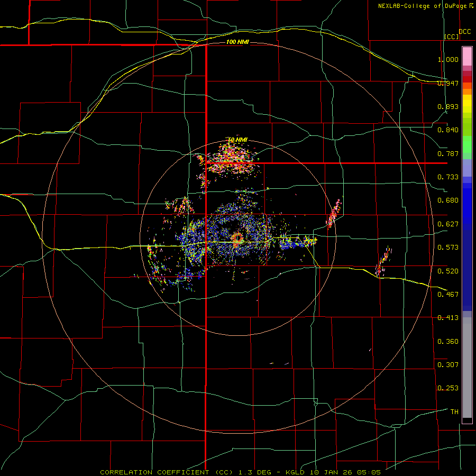
Task: Click the bright green segment of the color bar
Action: click(467, 144)
